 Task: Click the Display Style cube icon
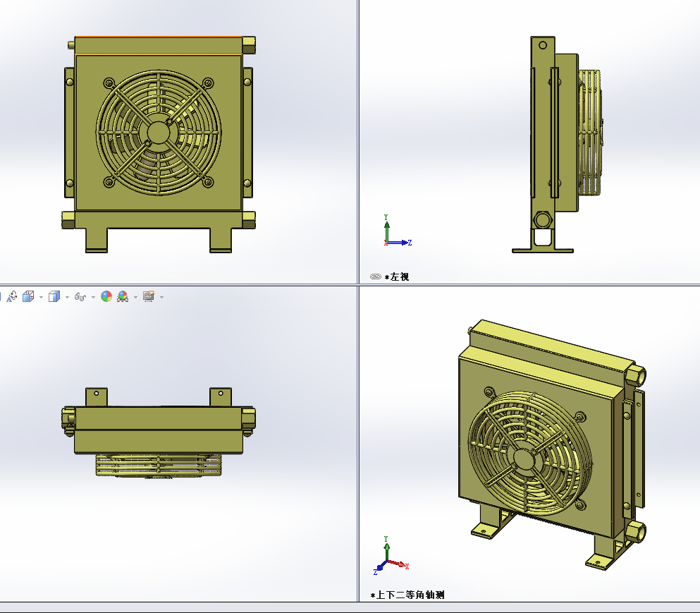[55, 297]
